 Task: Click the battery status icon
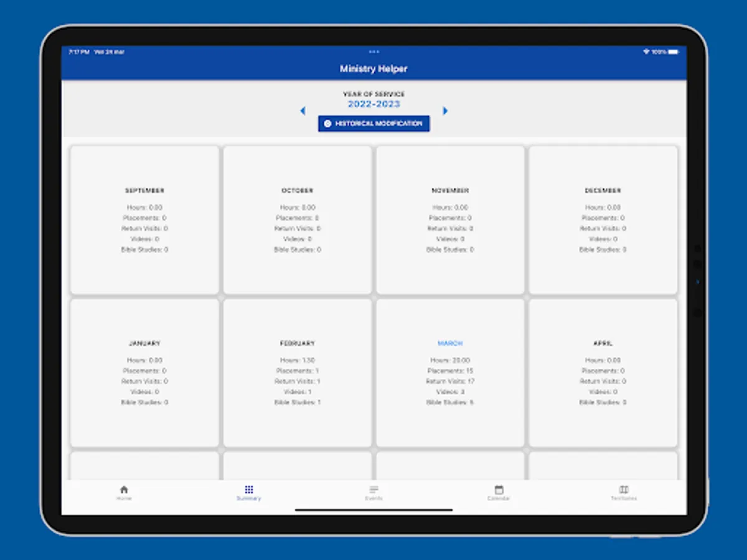coord(673,52)
